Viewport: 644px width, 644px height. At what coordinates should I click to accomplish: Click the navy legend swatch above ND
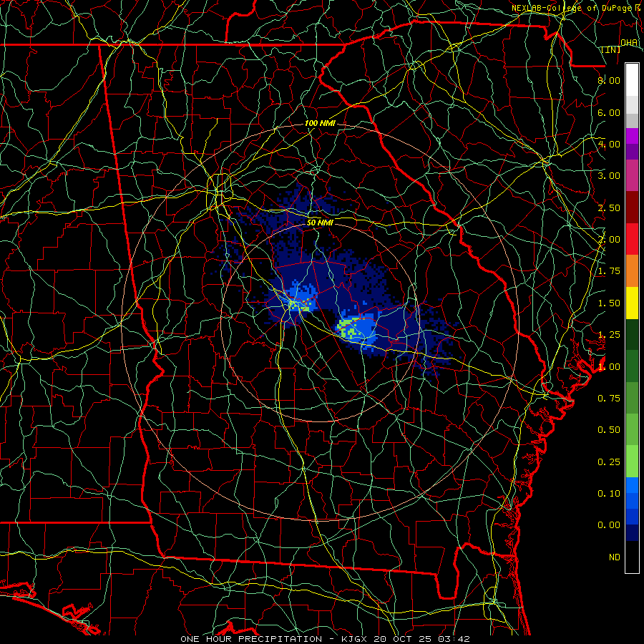coord(632,532)
